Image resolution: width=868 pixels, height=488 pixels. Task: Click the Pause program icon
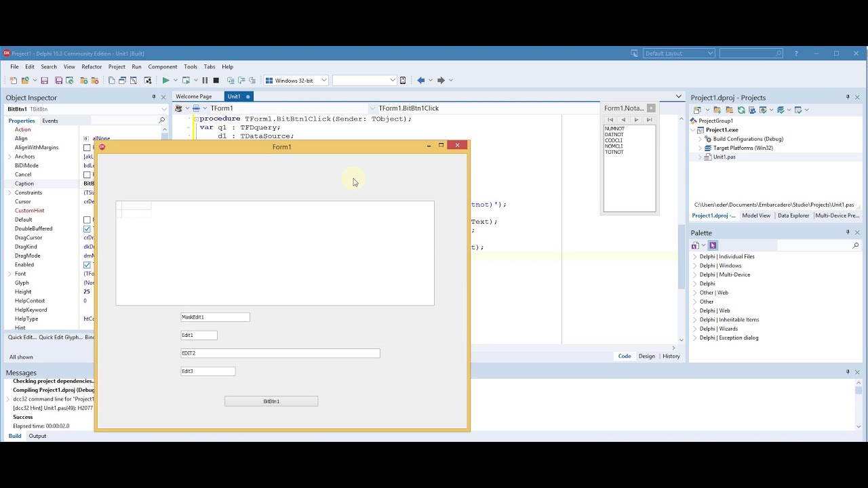coord(205,80)
